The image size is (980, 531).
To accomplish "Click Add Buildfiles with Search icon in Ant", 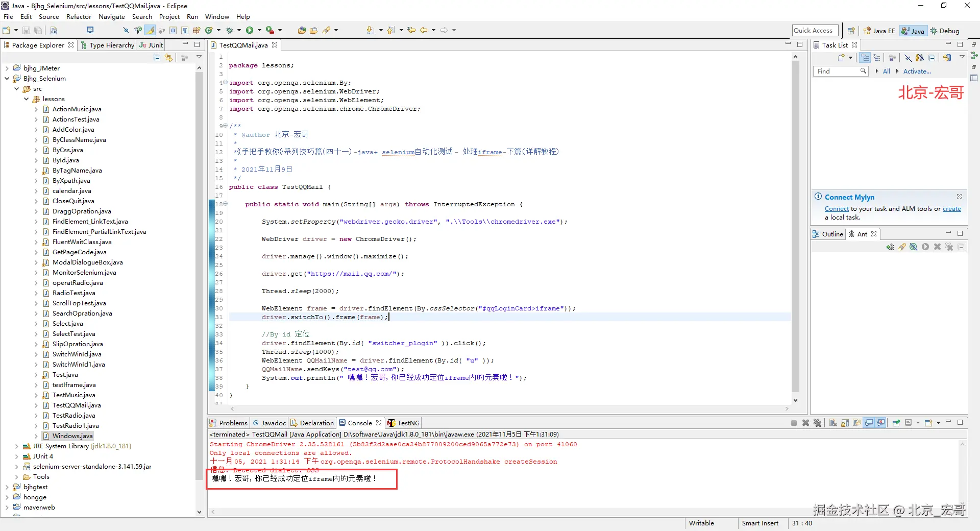I will coord(902,247).
